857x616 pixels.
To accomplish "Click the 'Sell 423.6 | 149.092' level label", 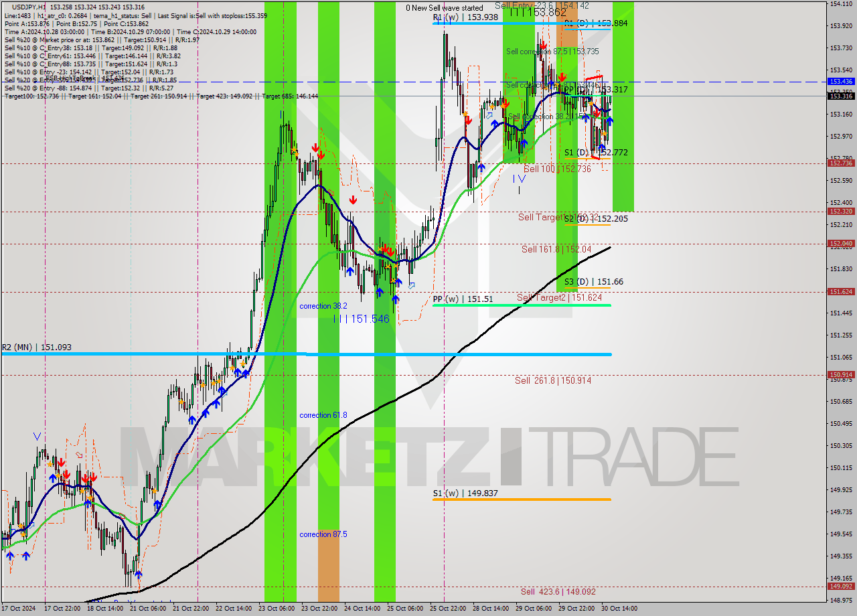I will [558, 592].
